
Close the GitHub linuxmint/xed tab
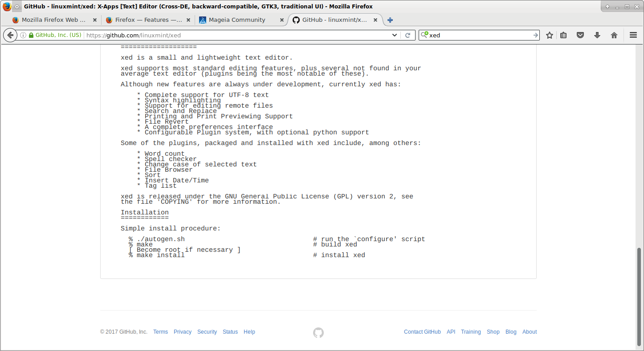375,20
